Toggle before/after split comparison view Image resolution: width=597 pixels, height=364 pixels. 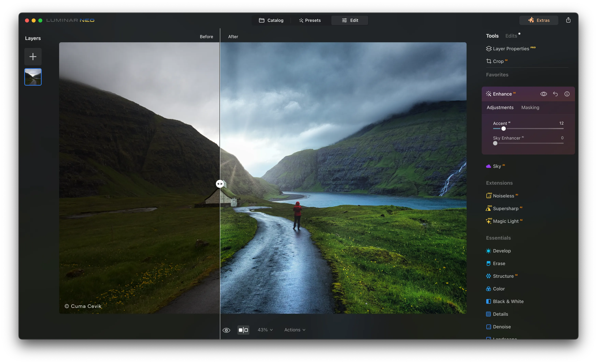(243, 330)
